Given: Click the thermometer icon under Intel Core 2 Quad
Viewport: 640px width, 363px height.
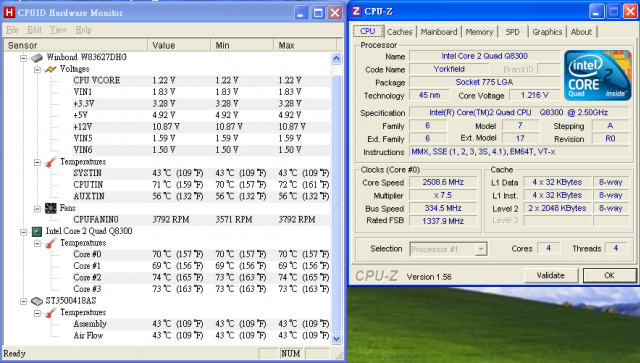Looking at the screenshot, I should [x=51, y=243].
